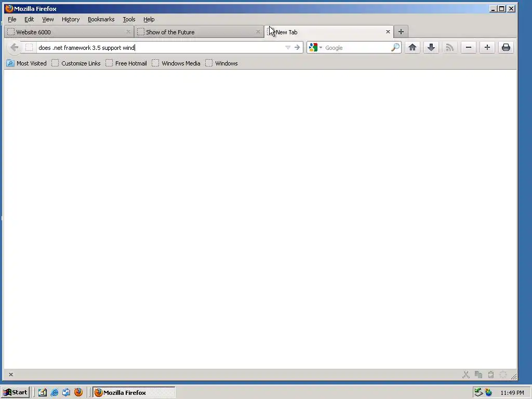The height and width of the screenshot is (399, 532).
Task: Close the Website 6000 tab
Action: tap(128, 32)
